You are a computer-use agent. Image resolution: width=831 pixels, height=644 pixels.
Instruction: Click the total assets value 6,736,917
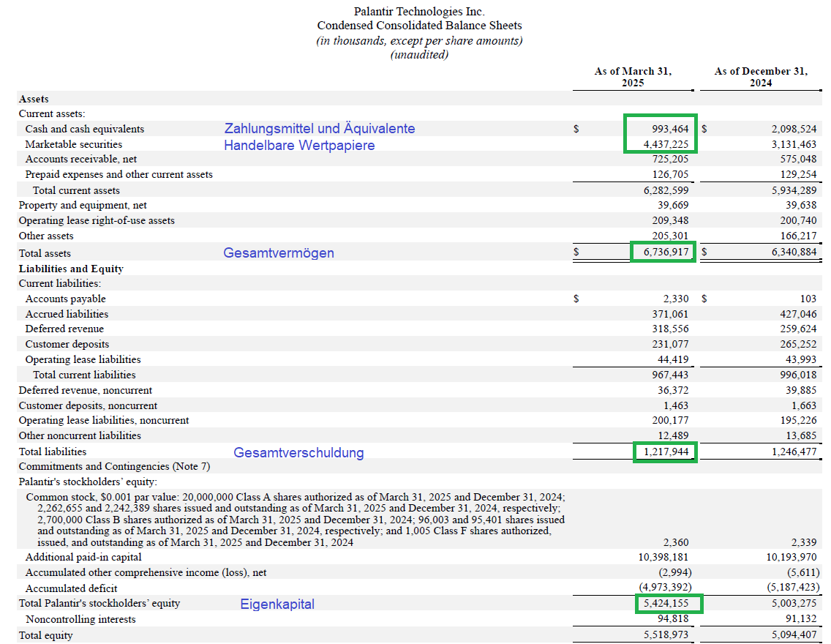coord(666,252)
